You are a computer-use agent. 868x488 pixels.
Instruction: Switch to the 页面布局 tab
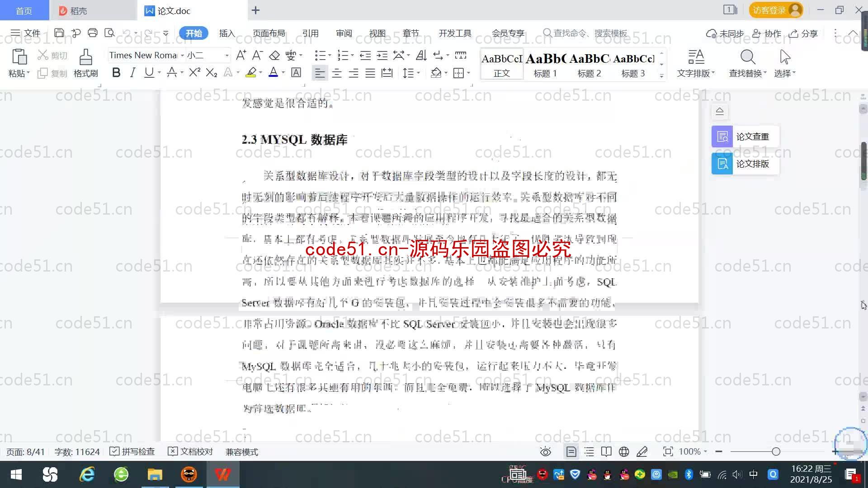coord(269,33)
